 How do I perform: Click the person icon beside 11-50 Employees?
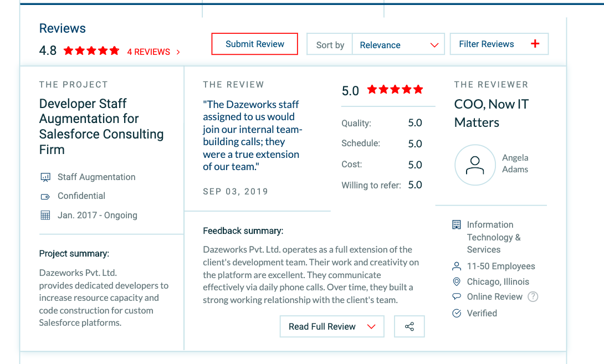(x=457, y=266)
